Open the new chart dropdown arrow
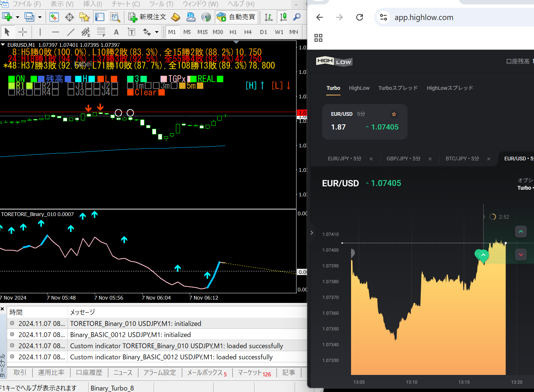This screenshot has height=392, width=534. pyautogui.click(x=17, y=17)
